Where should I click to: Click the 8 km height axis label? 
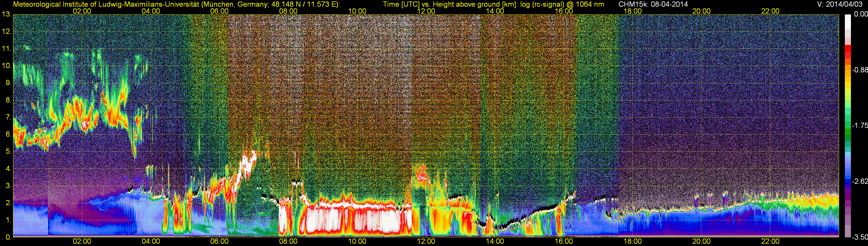tap(8, 100)
